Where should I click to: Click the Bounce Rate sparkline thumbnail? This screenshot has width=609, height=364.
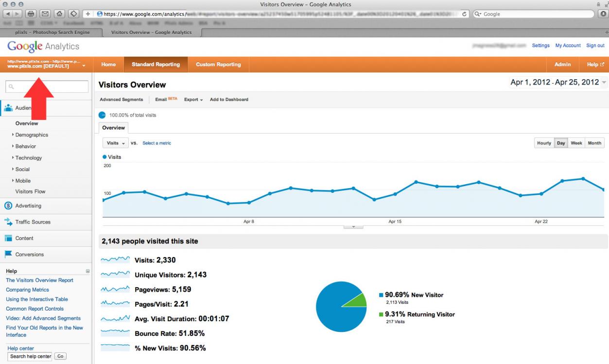[115, 333]
